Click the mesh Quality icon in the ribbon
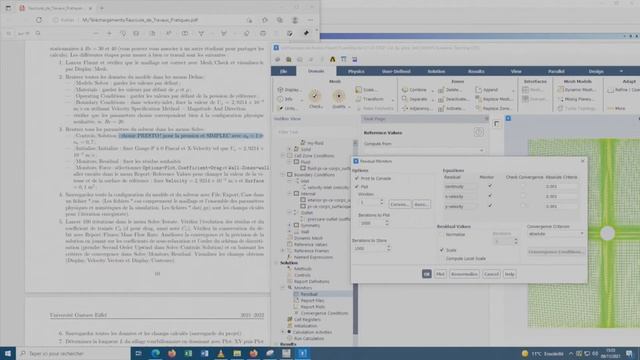 click(x=338, y=96)
